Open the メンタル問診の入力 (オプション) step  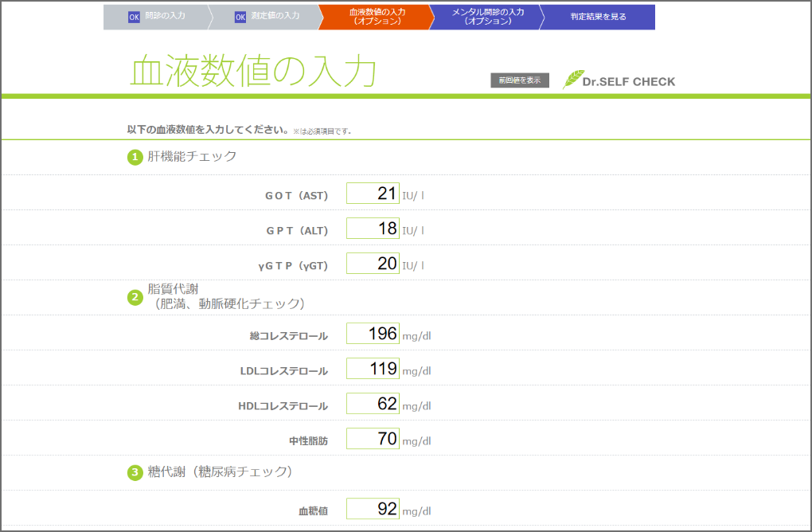(x=487, y=17)
